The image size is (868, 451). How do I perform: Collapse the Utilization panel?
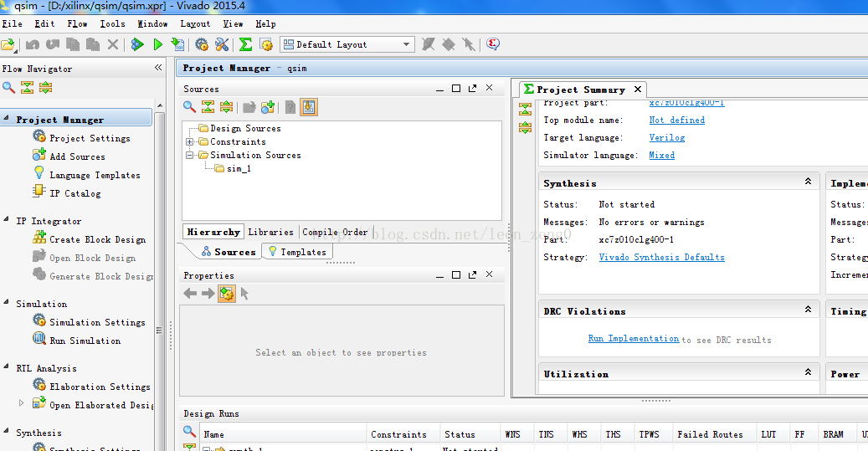click(x=809, y=372)
